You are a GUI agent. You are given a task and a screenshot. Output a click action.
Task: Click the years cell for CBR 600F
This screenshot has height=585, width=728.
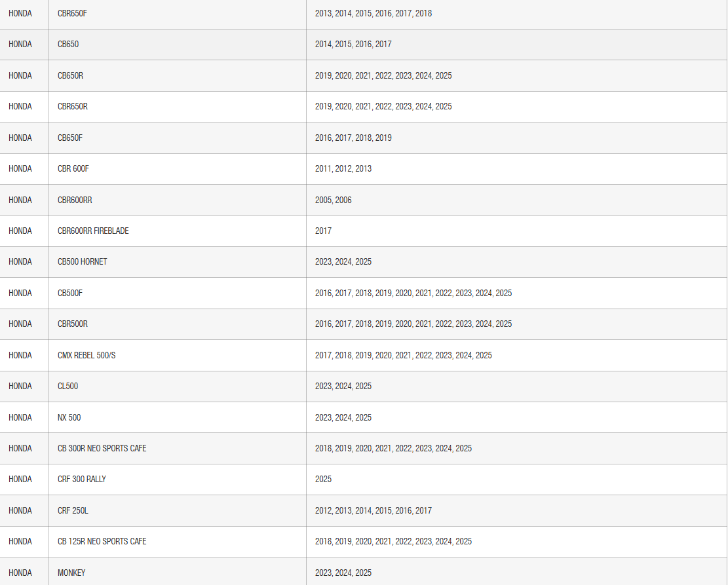tap(343, 168)
